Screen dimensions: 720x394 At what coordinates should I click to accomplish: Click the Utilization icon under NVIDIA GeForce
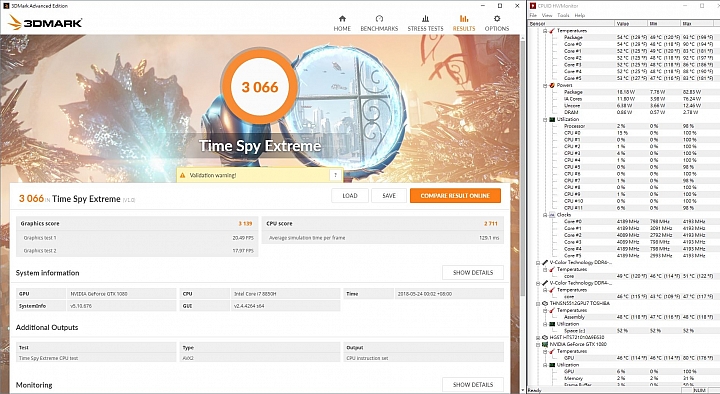pos(552,365)
